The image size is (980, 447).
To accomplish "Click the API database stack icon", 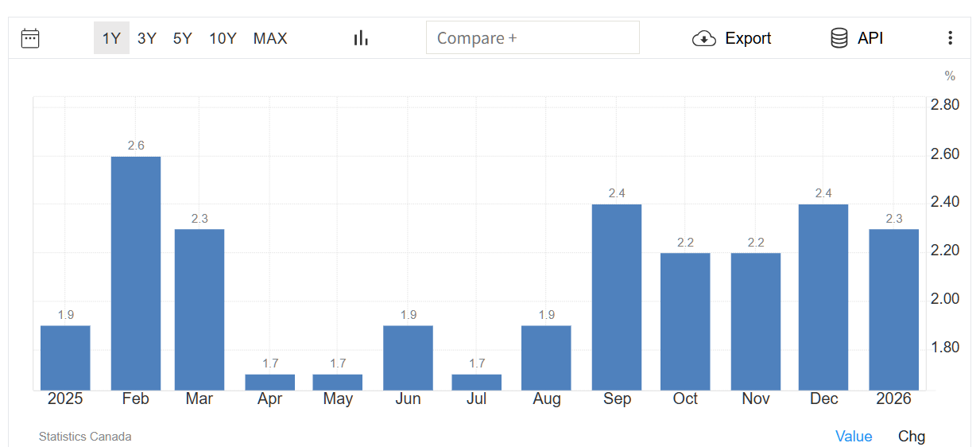I will pos(839,38).
